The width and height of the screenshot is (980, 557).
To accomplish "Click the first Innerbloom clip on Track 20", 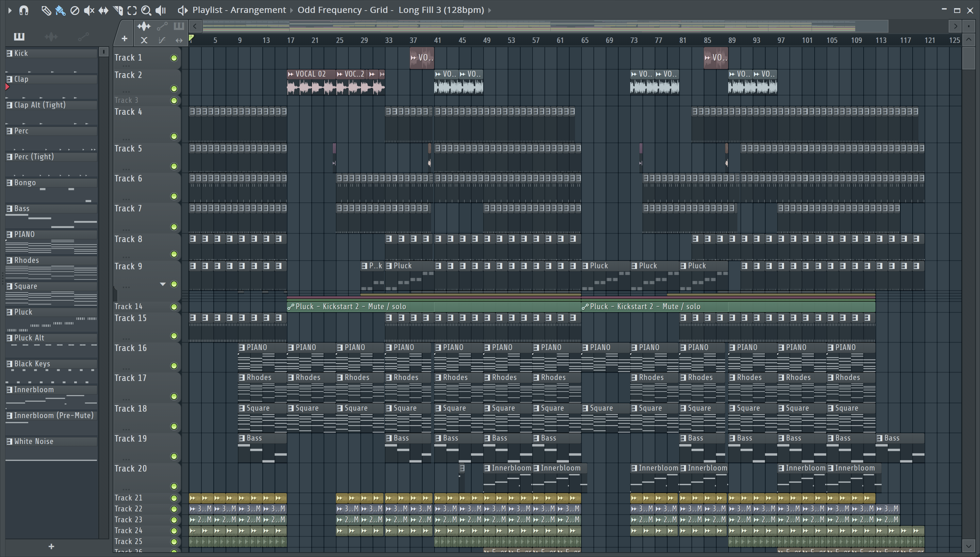I will tap(508, 477).
